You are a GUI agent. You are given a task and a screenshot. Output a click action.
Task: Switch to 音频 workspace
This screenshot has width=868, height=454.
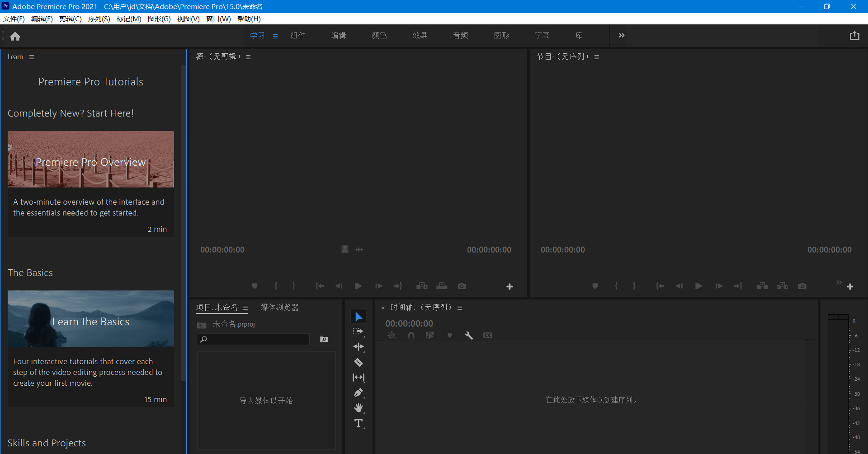pos(461,35)
